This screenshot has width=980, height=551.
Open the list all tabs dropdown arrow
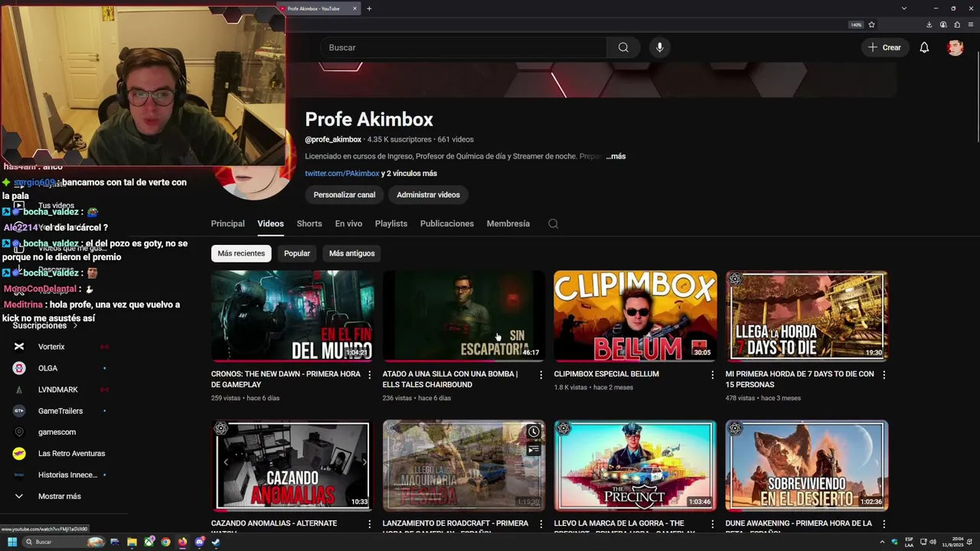tap(904, 8)
